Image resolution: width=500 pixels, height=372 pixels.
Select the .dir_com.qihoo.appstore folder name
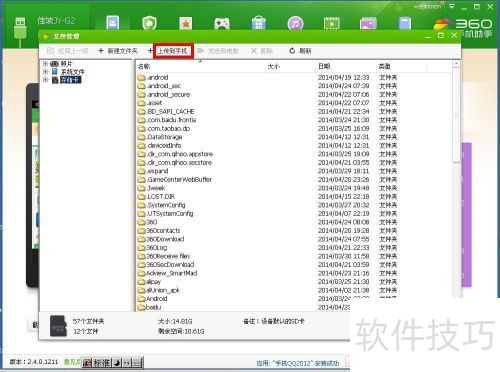(x=180, y=154)
